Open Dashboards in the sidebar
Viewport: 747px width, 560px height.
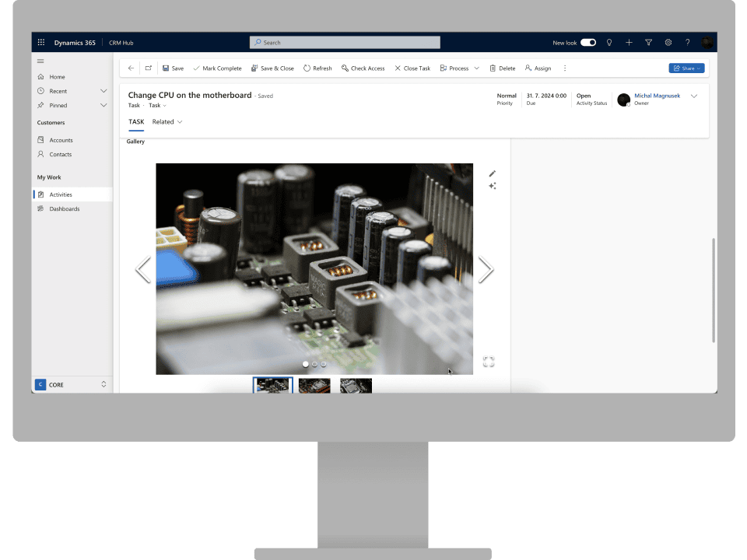64,209
